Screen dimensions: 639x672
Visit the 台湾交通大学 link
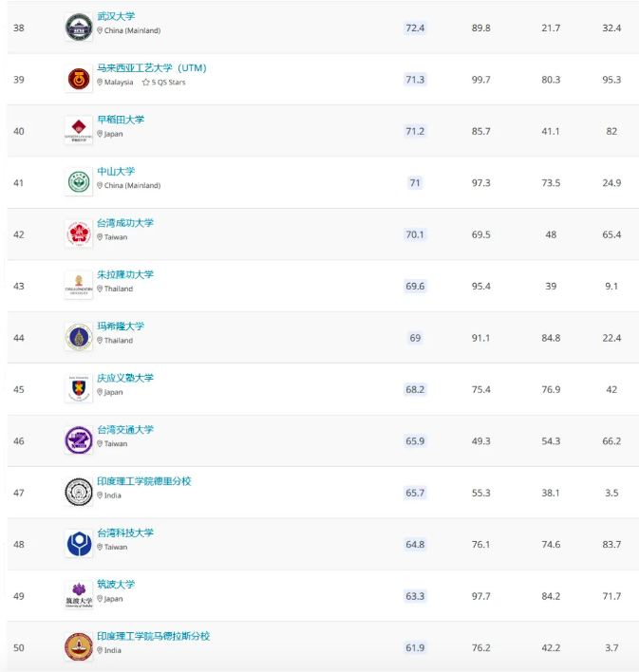click(125, 429)
